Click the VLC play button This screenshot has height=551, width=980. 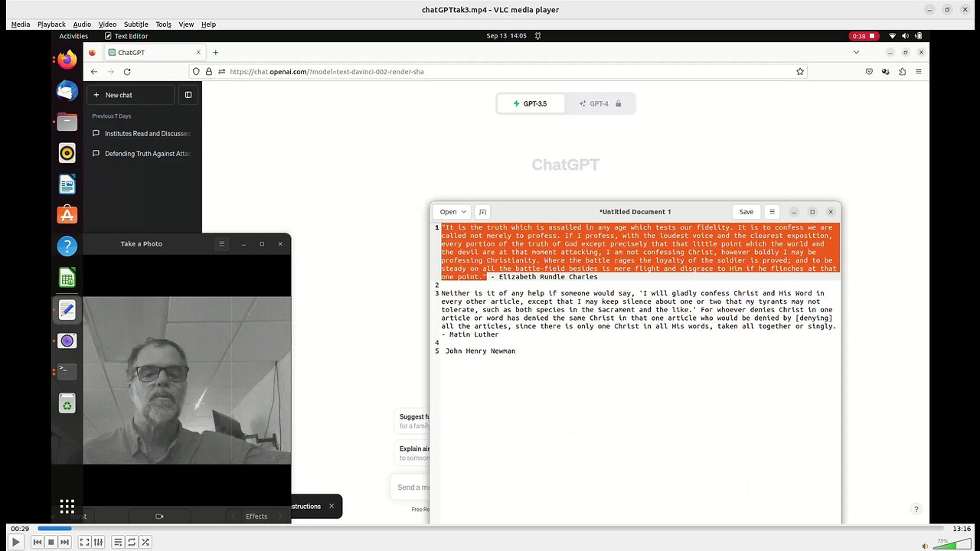(x=15, y=542)
